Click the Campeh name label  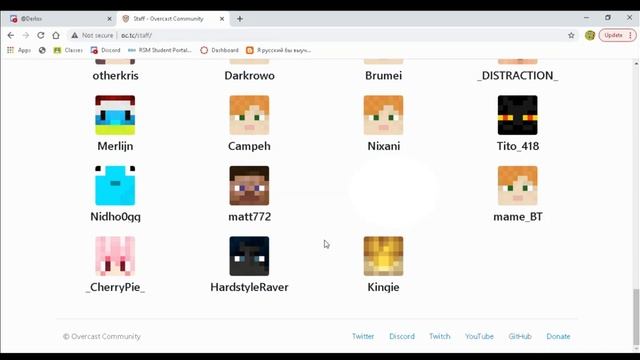(x=249, y=146)
